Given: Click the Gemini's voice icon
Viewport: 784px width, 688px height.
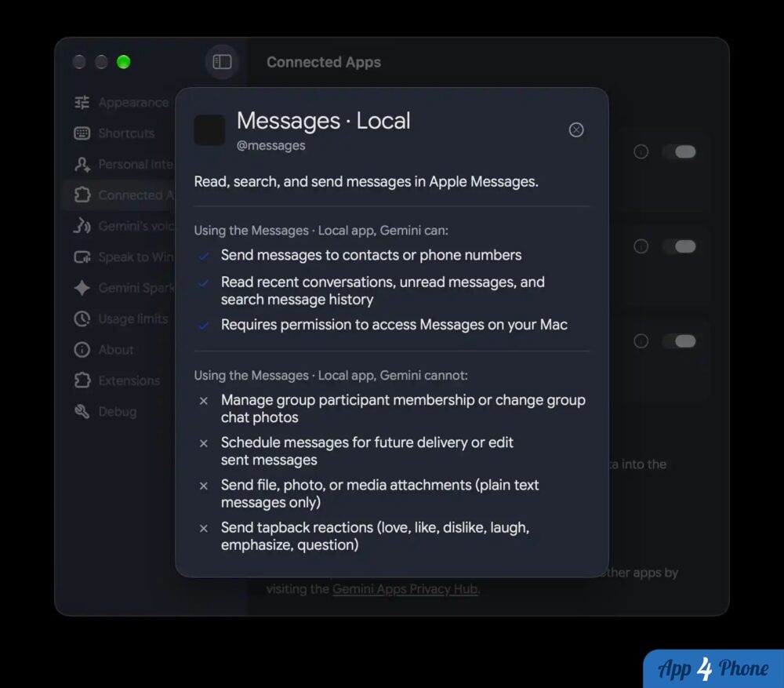Looking at the screenshot, I should (82, 226).
